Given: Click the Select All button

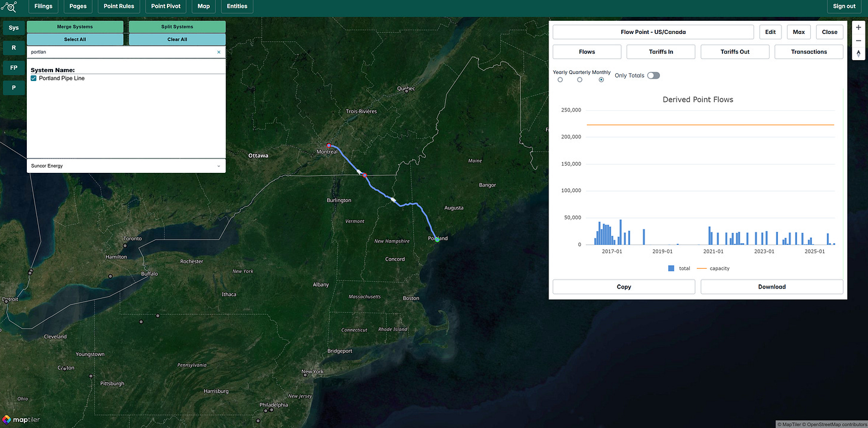Looking at the screenshot, I should coord(75,39).
